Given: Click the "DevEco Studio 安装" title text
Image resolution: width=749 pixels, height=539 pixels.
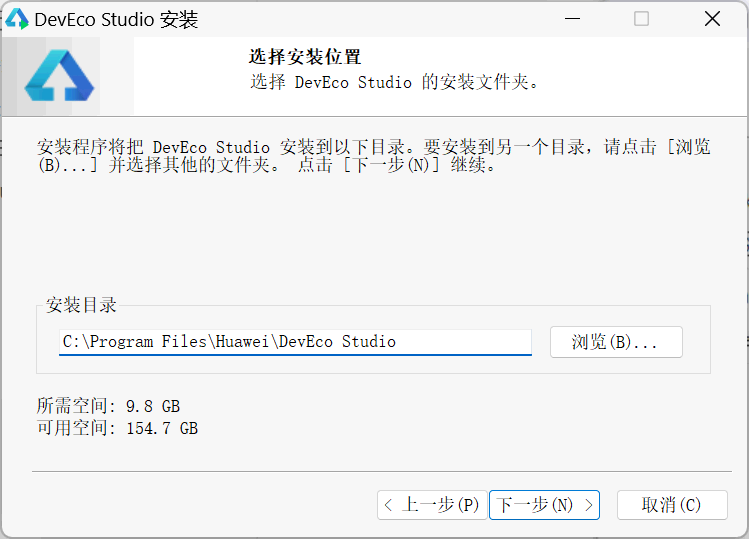Looking at the screenshot, I should pos(116,19).
